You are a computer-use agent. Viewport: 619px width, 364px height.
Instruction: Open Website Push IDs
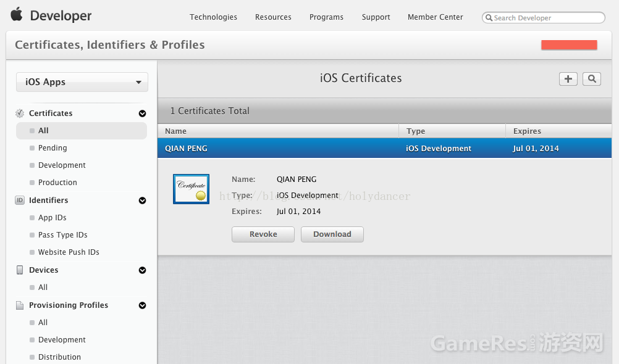point(69,252)
